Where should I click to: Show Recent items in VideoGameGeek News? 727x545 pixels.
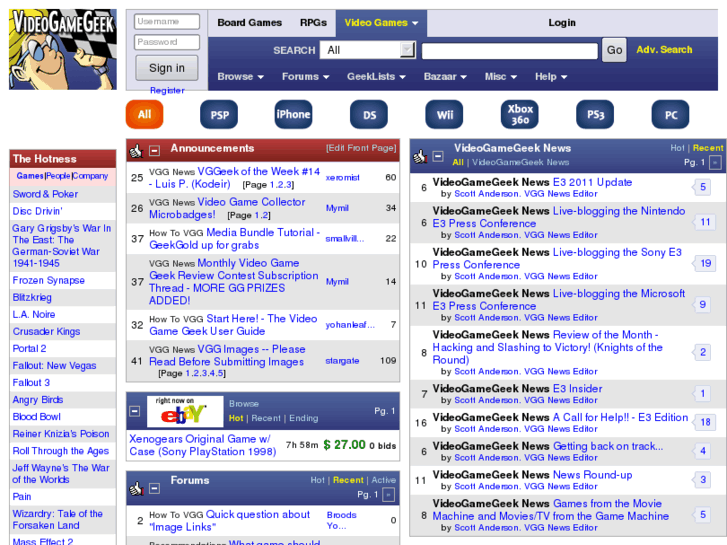click(x=708, y=148)
